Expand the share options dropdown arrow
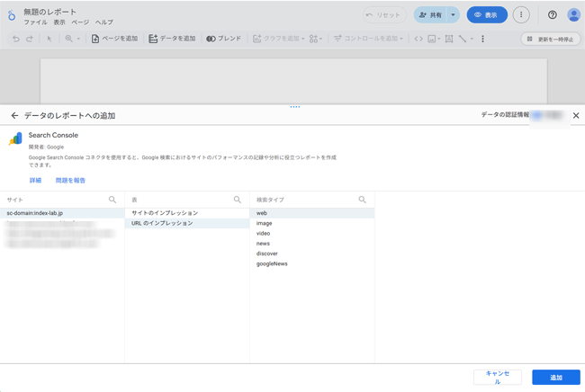Screen dimensions: 585x392 click(x=454, y=15)
